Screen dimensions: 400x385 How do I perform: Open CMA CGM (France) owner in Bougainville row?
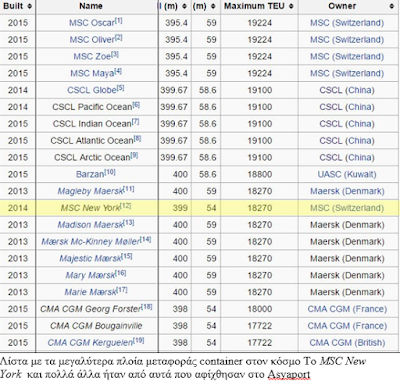point(347,326)
